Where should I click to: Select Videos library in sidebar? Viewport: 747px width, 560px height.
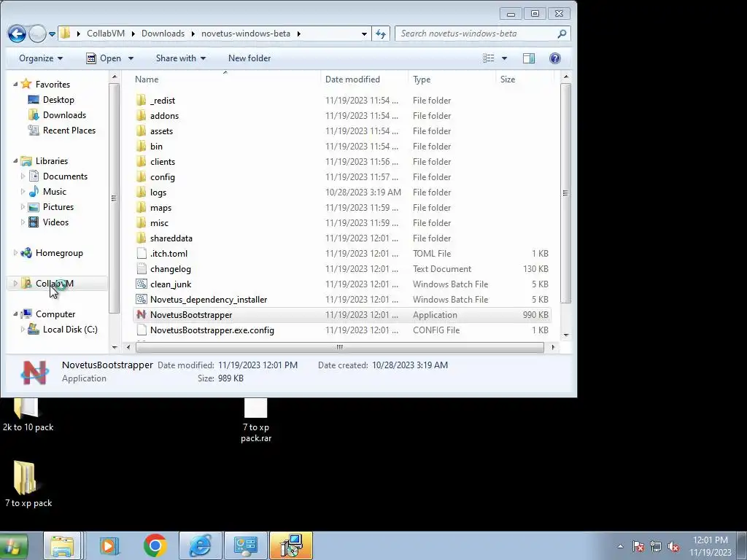(x=55, y=222)
